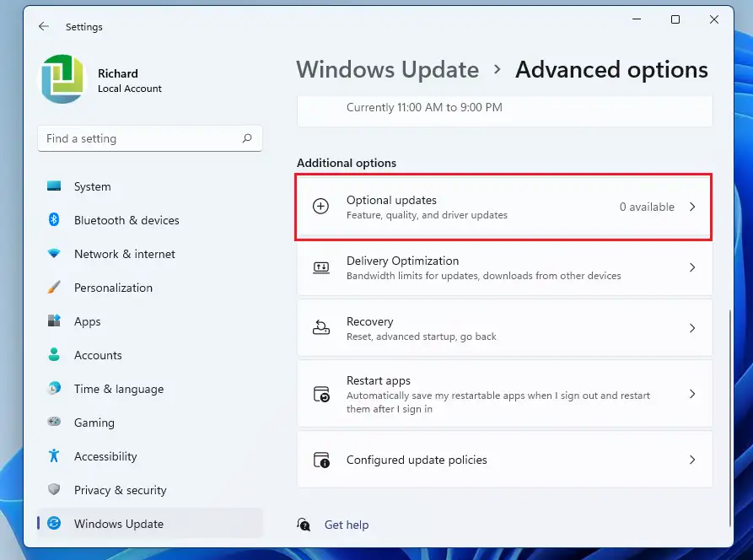Open Time & language settings
Screen dimensions: 753x560
(150, 389)
